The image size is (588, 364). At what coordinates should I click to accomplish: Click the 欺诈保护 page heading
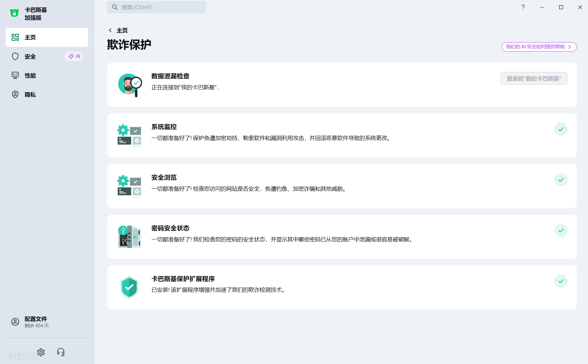click(129, 44)
